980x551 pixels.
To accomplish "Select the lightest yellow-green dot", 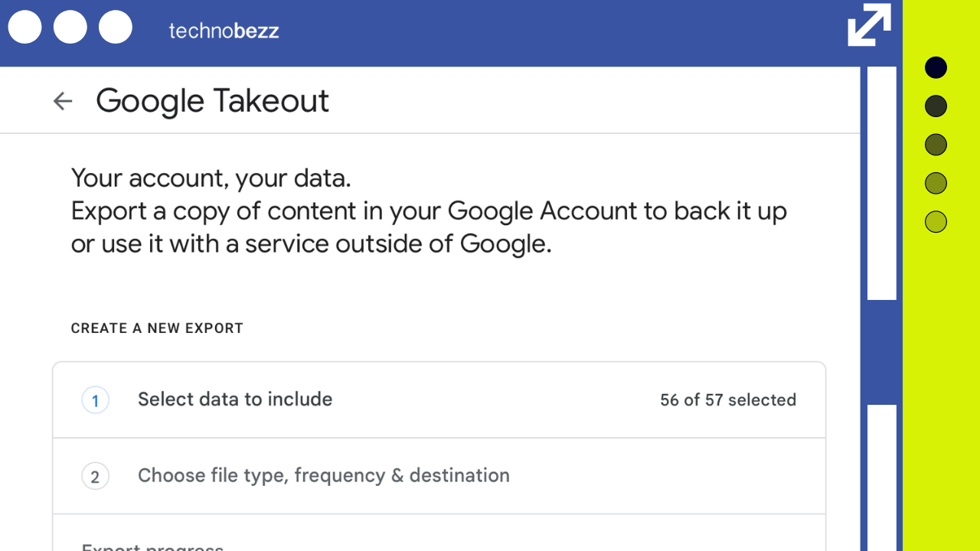I will coord(936,222).
